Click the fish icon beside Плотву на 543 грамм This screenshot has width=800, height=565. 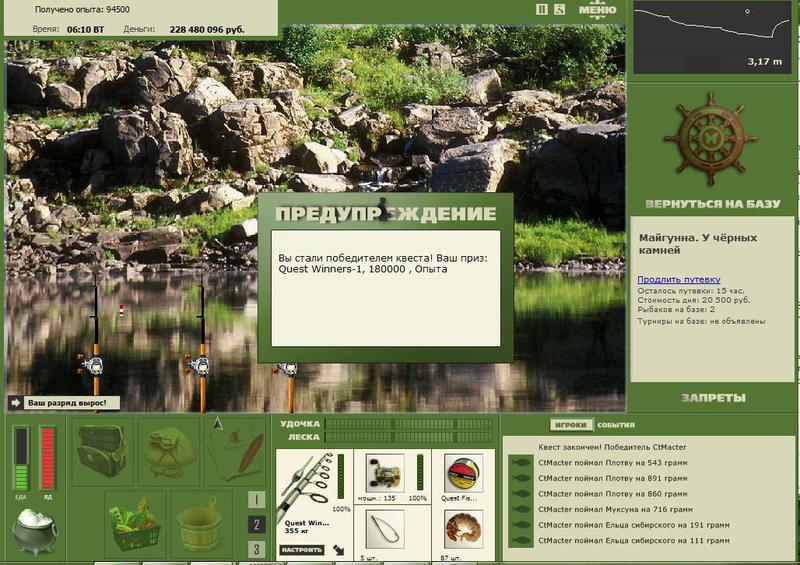(521, 463)
